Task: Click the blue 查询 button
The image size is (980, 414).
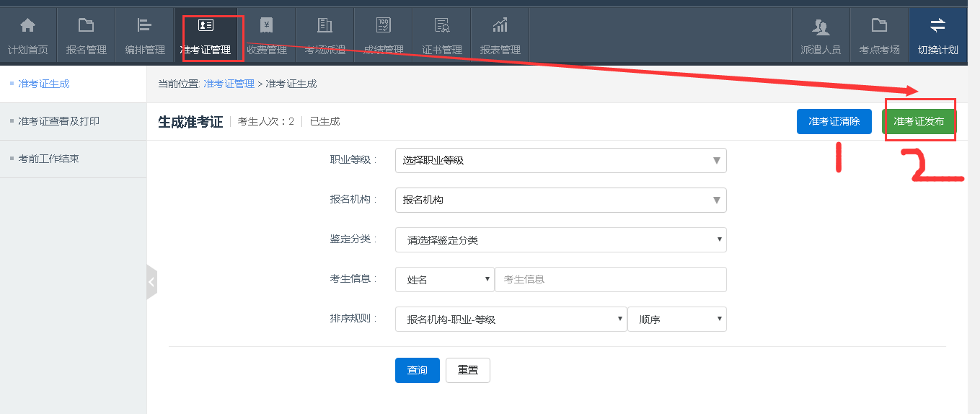Action: [x=418, y=370]
